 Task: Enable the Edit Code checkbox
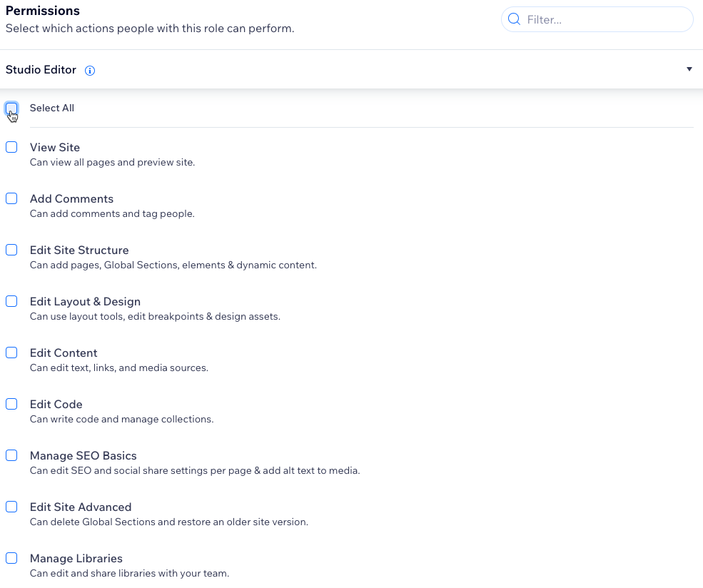pyautogui.click(x=11, y=405)
